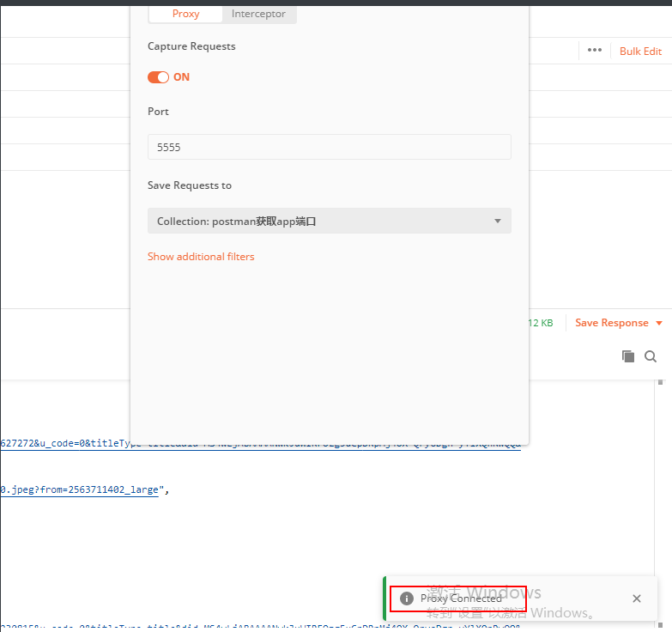Open the response URL containing u_code=0&titleType
Viewport: 672px width, 632px height.
tap(261, 443)
